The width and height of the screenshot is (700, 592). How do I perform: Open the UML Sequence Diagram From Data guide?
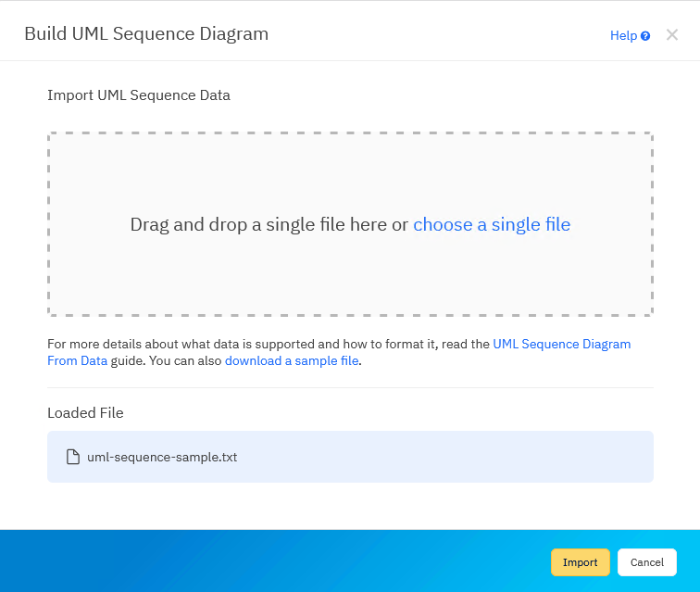click(x=561, y=344)
